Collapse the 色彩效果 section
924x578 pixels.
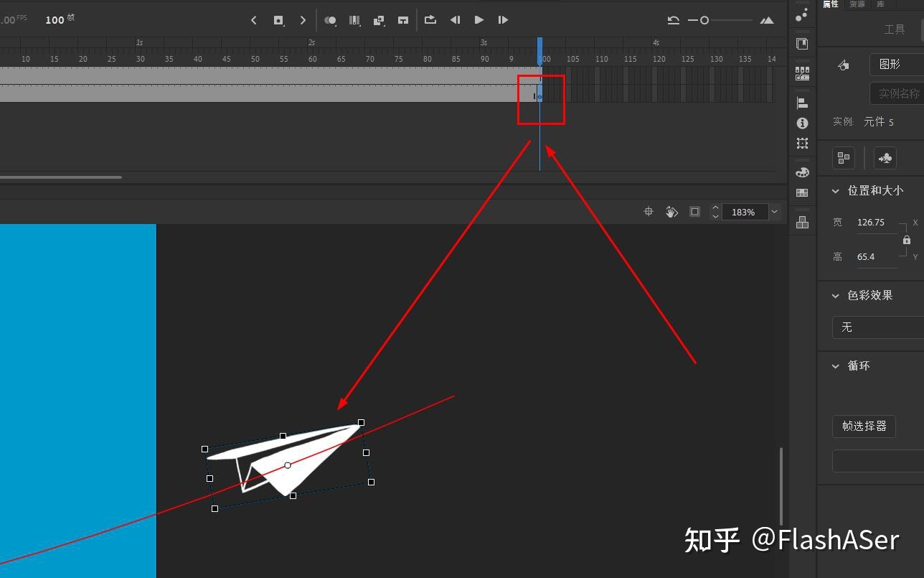(835, 296)
